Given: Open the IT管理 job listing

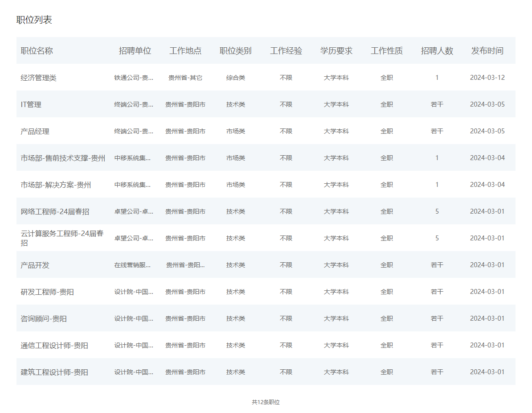Looking at the screenshot, I should click(x=31, y=104).
